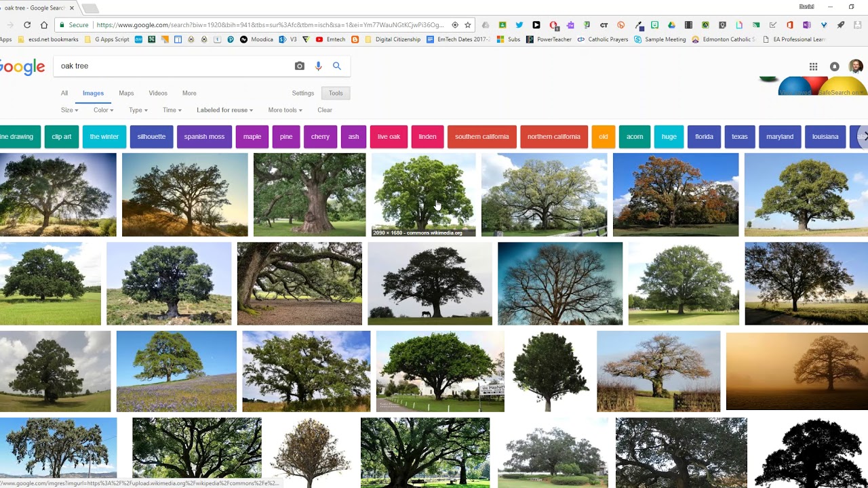
Task: Select the 'acorn' suggestion chip
Action: pos(635,136)
